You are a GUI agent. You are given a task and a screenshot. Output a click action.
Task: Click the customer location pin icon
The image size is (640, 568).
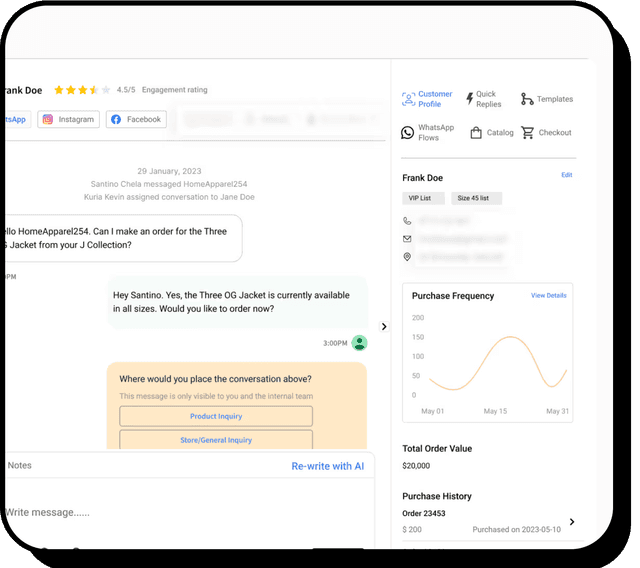(408, 257)
